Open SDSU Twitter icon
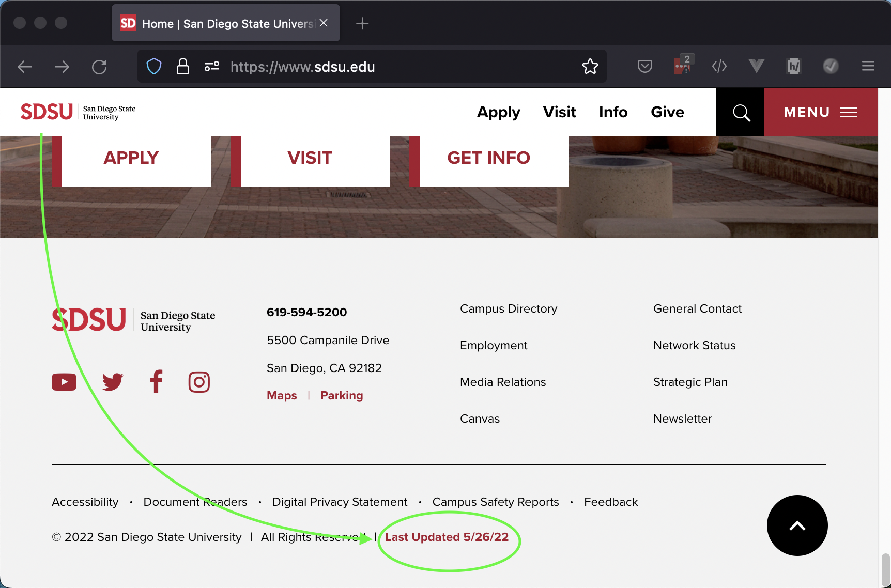Viewport: 891px width, 588px height. (113, 382)
